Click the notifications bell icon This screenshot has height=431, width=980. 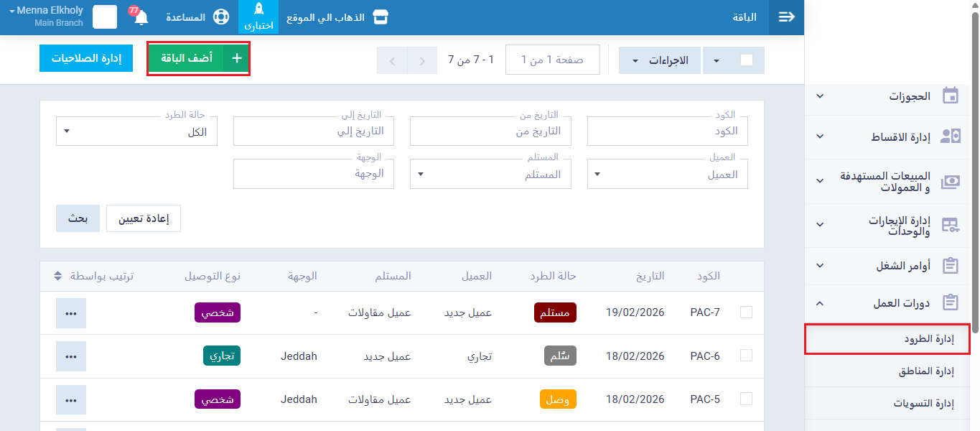(x=141, y=18)
